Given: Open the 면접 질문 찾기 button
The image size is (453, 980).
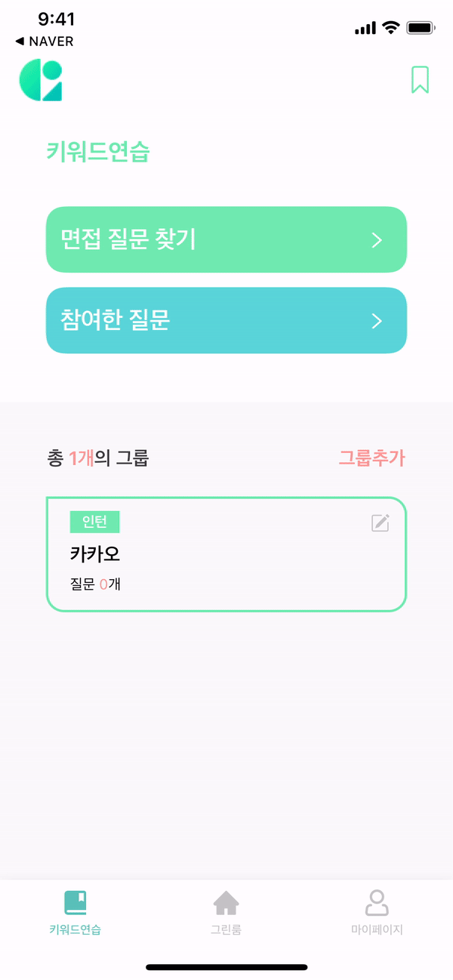Looking at the screenshot, I should click(x=226, y=239).
